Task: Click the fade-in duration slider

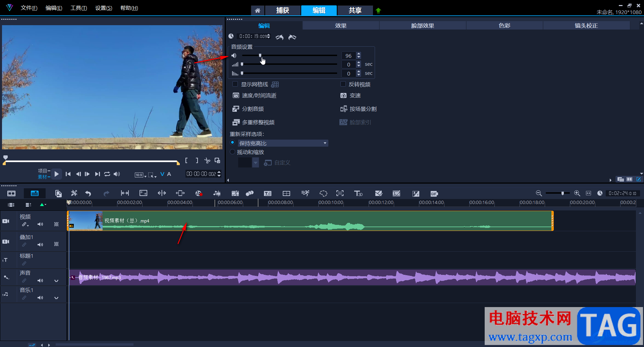Action: tap(289, 64)
